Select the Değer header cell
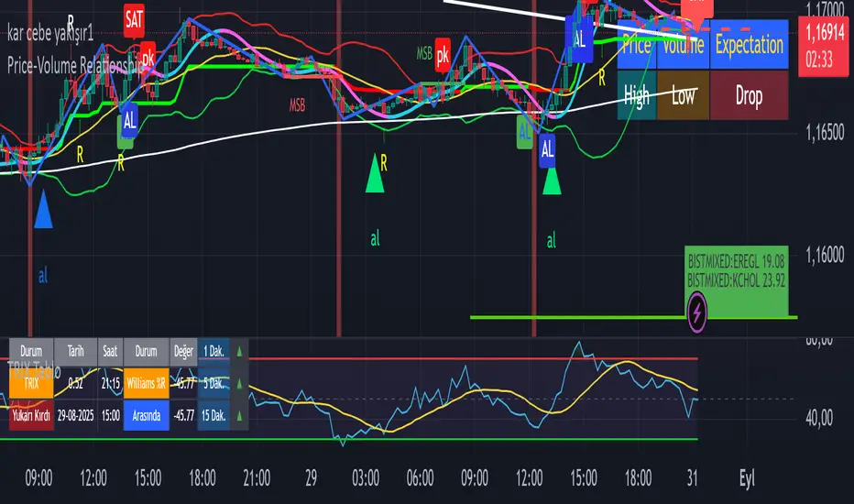Image resolution: width=854 pixels, height=504 pixels. pos(183,352)
